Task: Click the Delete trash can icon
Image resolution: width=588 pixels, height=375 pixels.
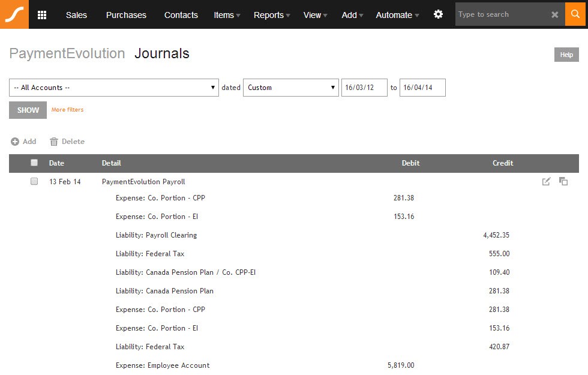Action: (x=54, y=142)
